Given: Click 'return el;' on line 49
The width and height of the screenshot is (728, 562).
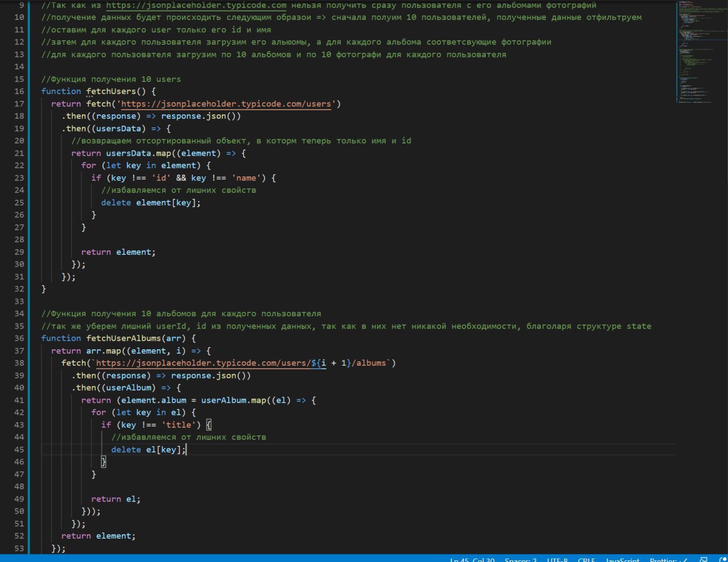Looking at the screenshot, I should [116, 499].
